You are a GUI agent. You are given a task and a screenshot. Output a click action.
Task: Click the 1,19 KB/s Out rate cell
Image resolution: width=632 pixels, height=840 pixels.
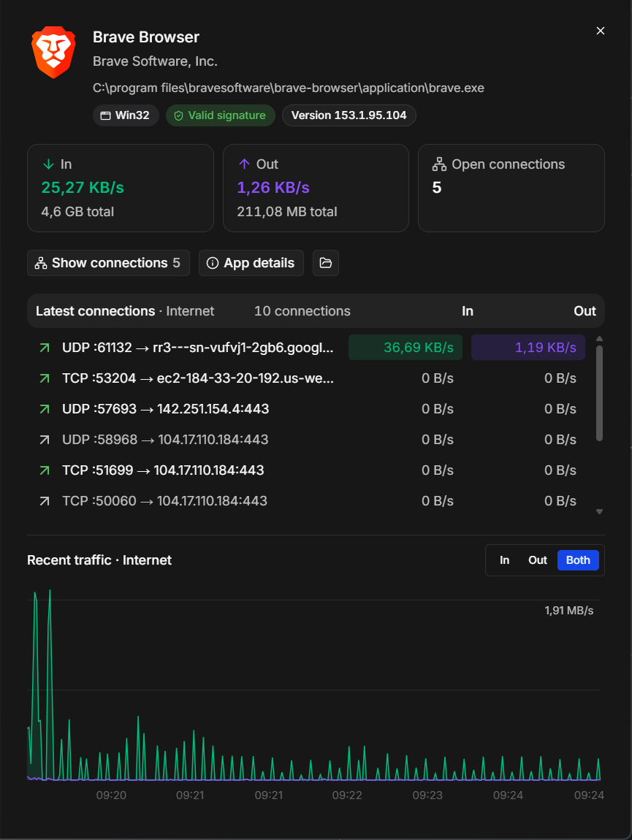click(528, 348)
